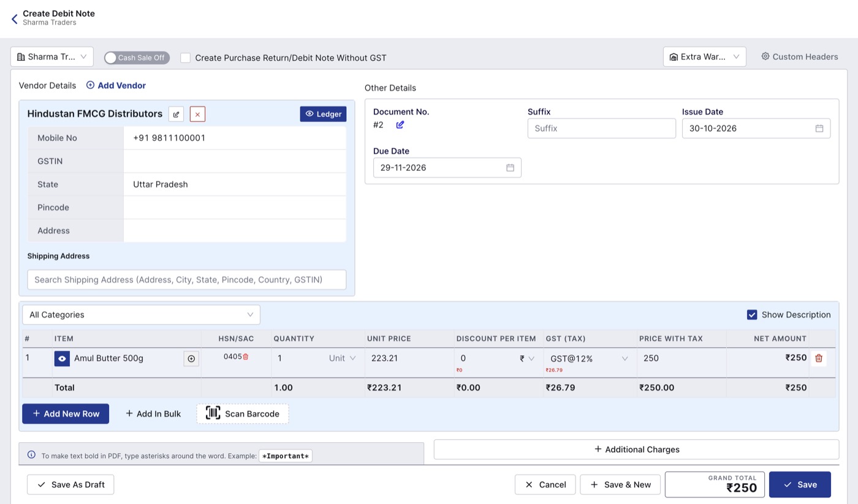The height and width of the screenshot is (504, 858).
Task: Click the plus icon beside Amul Butter 500g
Action: 191,359
